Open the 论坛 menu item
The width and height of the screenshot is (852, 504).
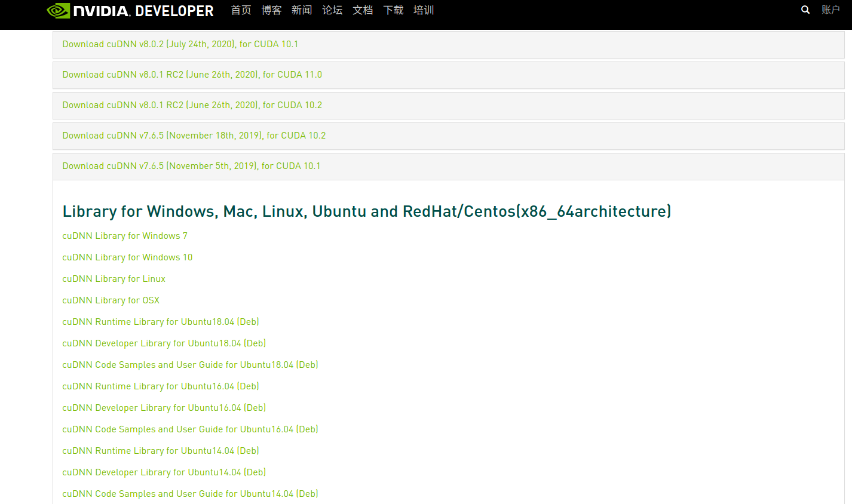click(x=332, y=10)
